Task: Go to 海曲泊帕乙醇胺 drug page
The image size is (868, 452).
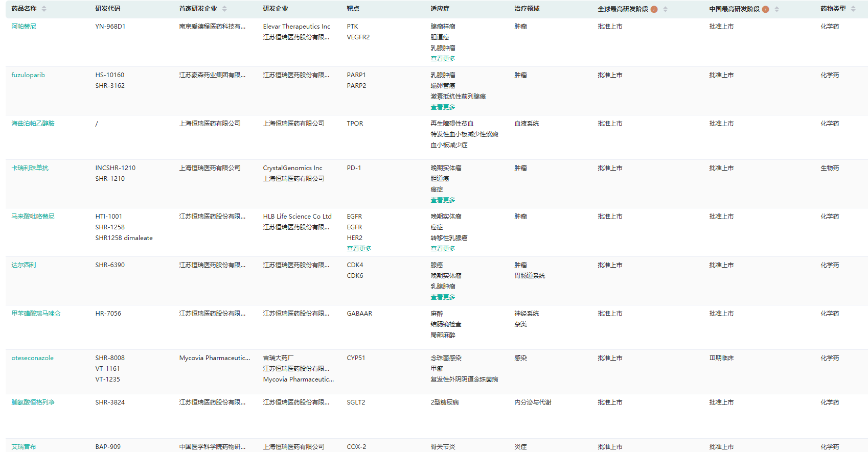Action: tap(33, 124)
